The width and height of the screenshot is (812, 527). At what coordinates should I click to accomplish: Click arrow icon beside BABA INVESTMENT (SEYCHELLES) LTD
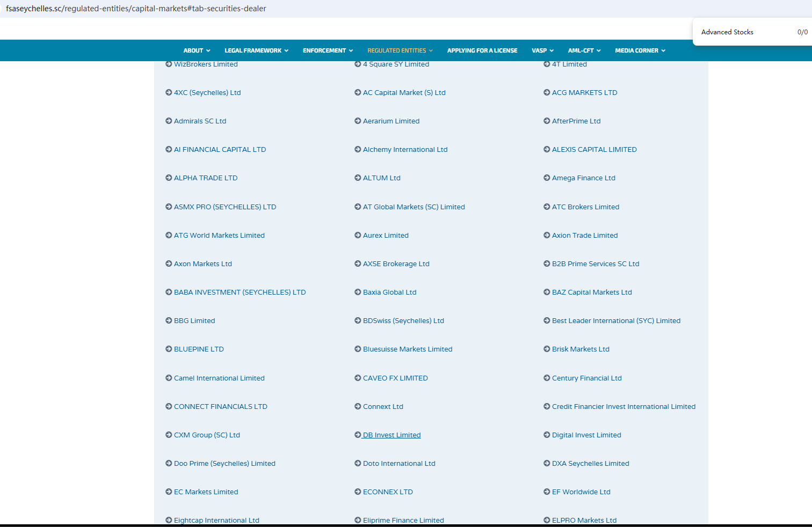(169, 292)
